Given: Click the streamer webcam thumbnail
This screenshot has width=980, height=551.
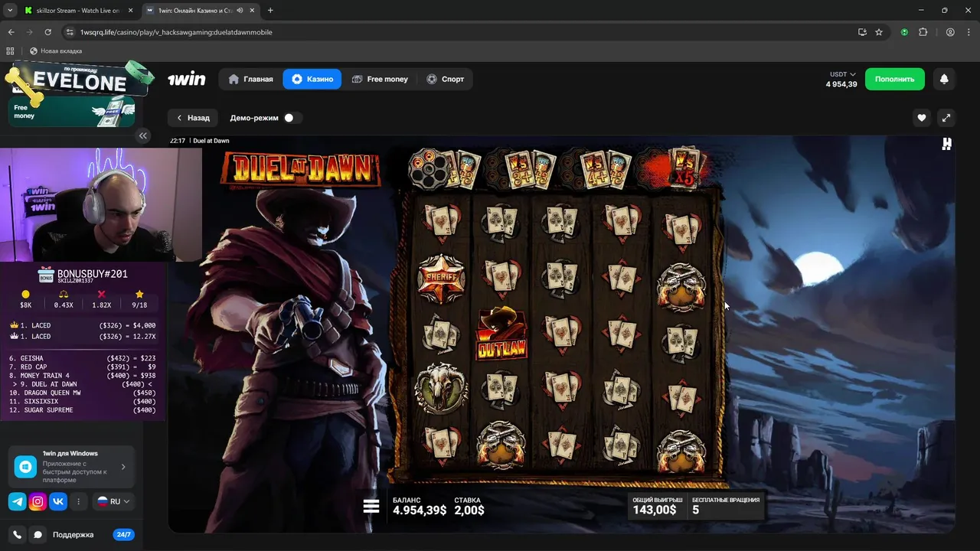Looking at the screenshot, I should 101,204.
